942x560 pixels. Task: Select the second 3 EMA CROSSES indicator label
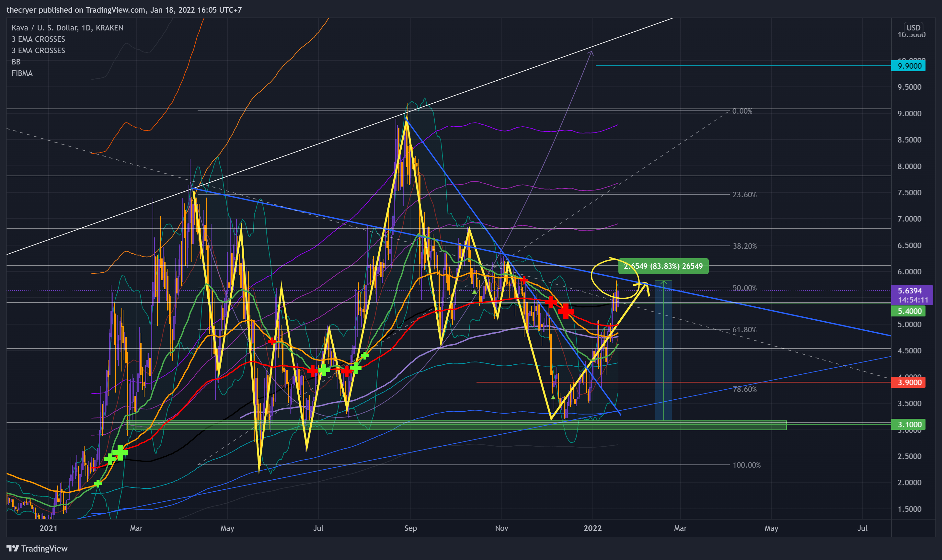[38, 51]
